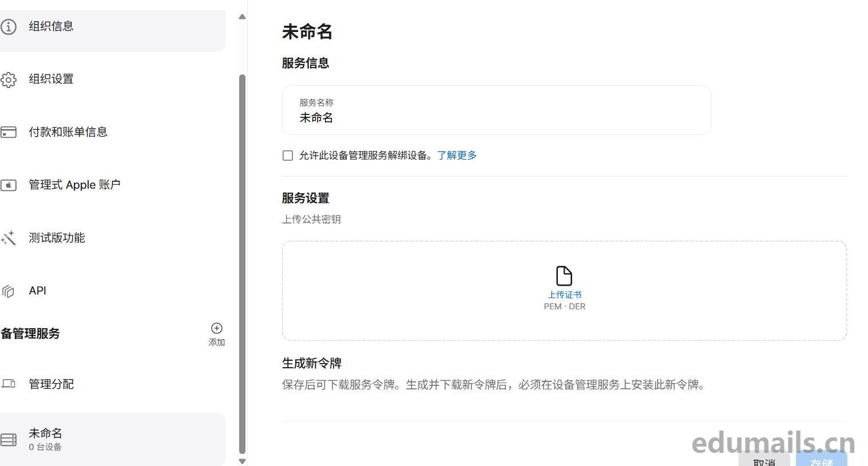Screen dimensions: 868x466
Task: Open 付款和账单信息 menu item
Action: pyautogui.click(x=68, y=132)
